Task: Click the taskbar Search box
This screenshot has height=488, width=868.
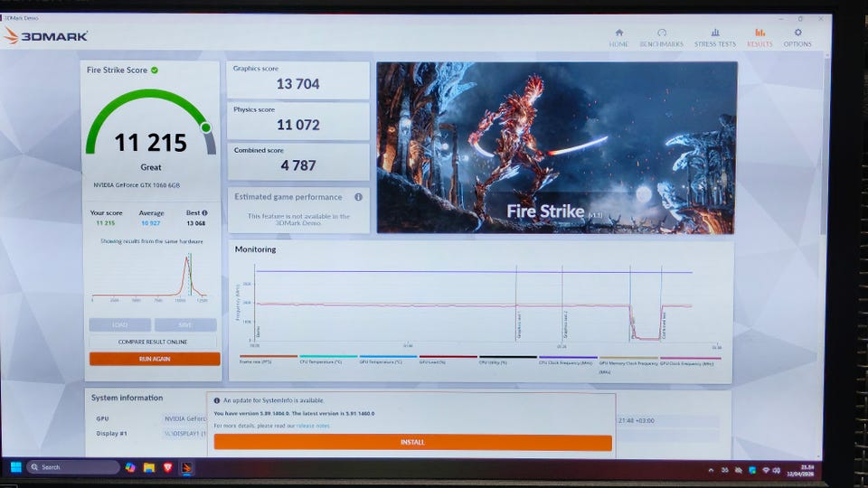Action: pyautogui.click(x=72, y=467)
